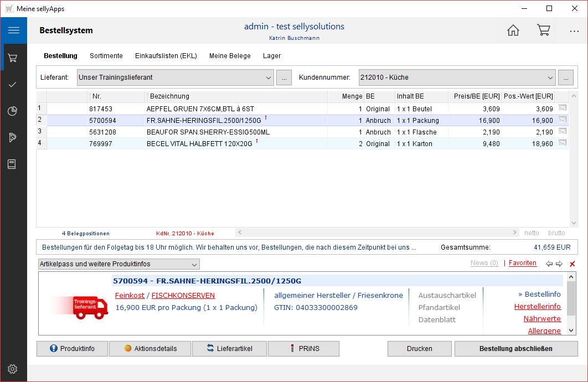Click the horizontal scrollbar below order table
The width and height of the screenshot is (588, 382).
[376, 233]
